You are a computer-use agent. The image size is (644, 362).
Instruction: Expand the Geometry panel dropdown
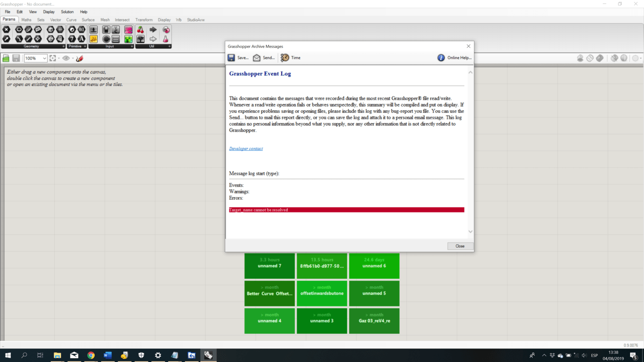coord(63,46)
